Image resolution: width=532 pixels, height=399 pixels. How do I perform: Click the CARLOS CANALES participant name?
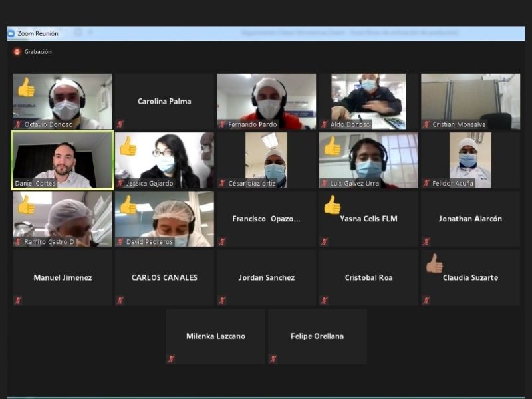pos(164,277)
